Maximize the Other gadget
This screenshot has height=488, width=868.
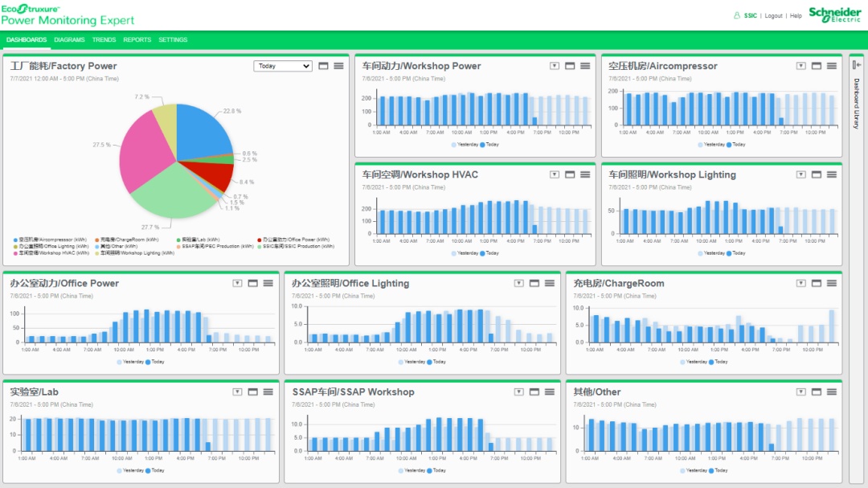coord(817,392)
